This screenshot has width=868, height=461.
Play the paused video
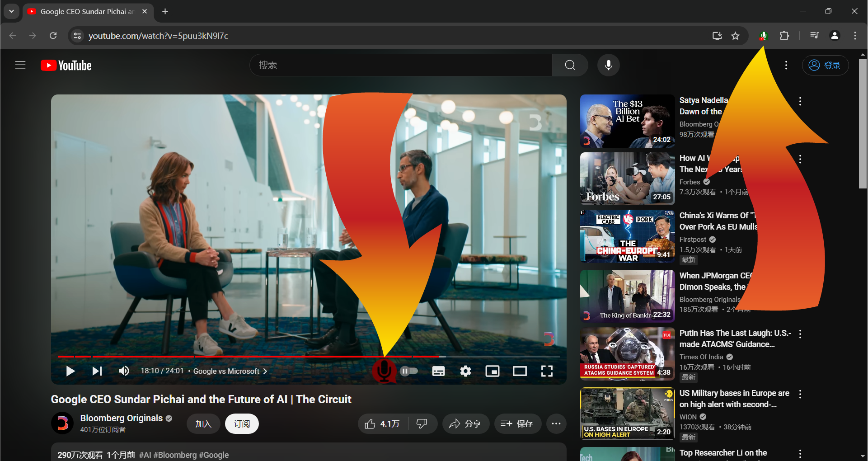[x=70, y=371]
